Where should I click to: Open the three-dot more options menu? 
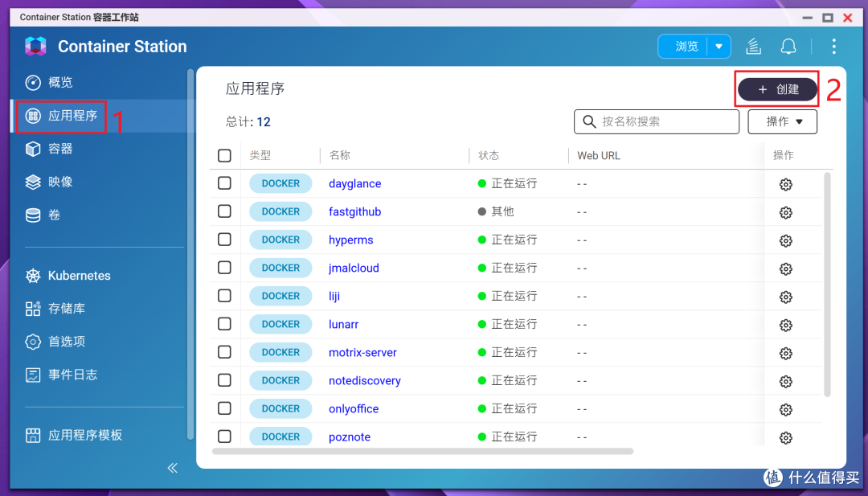pyautogui.click(x=833, y=47)
